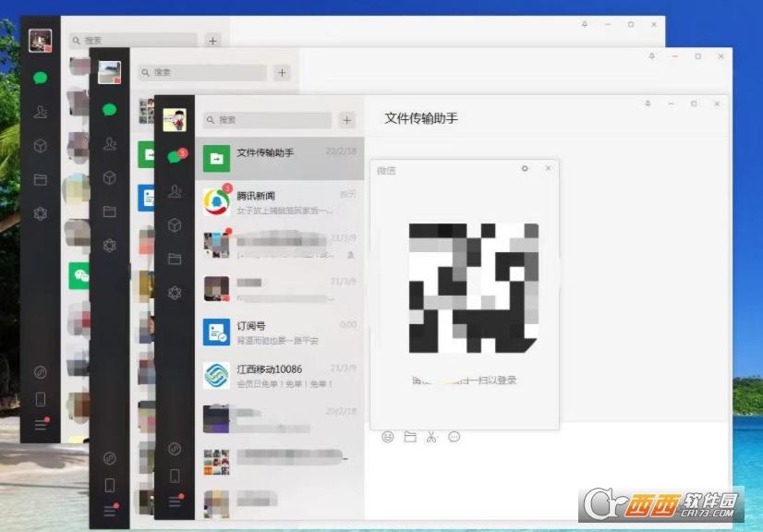Open Files folder icon in middle WeChat window

click(x=110, y=212)
